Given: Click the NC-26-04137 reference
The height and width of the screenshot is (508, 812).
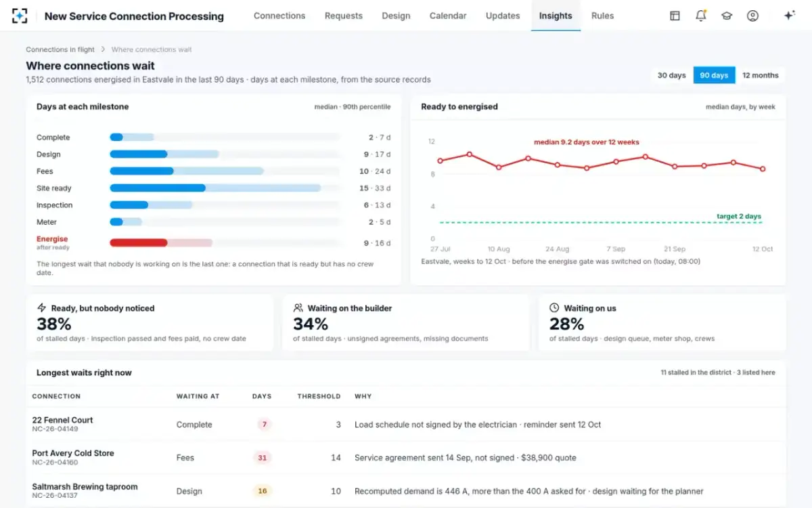Looking at the screenshot, I should (55, 495).
